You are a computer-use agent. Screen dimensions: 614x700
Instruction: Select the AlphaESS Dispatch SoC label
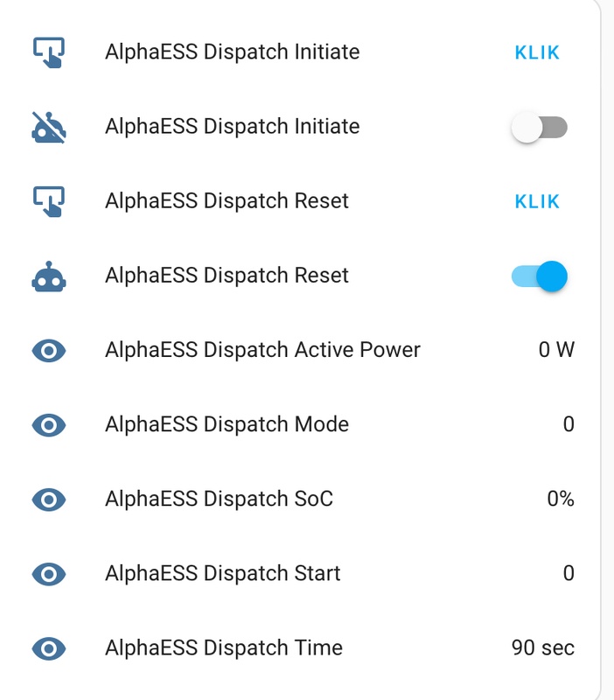[x=219, y=500]
